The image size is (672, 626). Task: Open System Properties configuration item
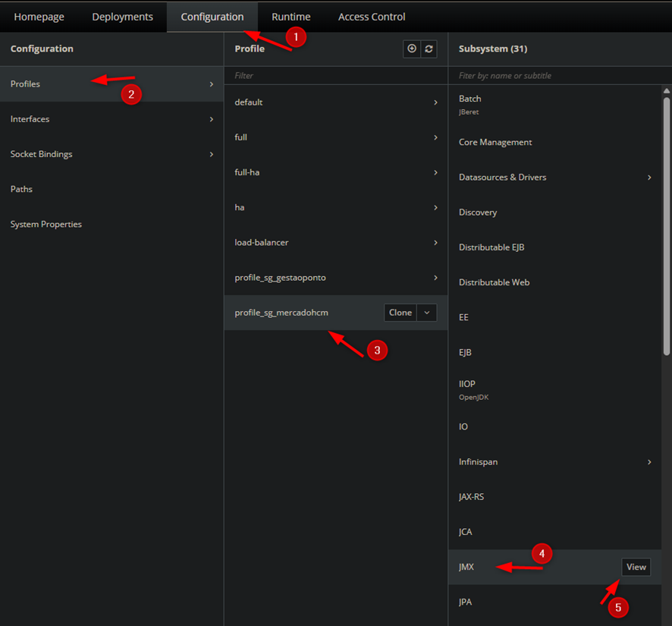tap(46, 225)
